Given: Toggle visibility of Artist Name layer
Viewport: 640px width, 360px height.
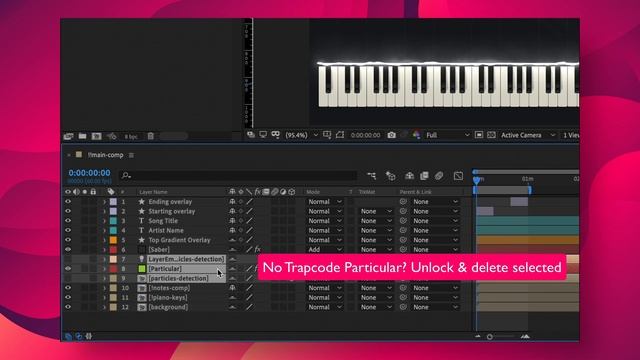Looking at the screenshot, I should pos(68,230).
